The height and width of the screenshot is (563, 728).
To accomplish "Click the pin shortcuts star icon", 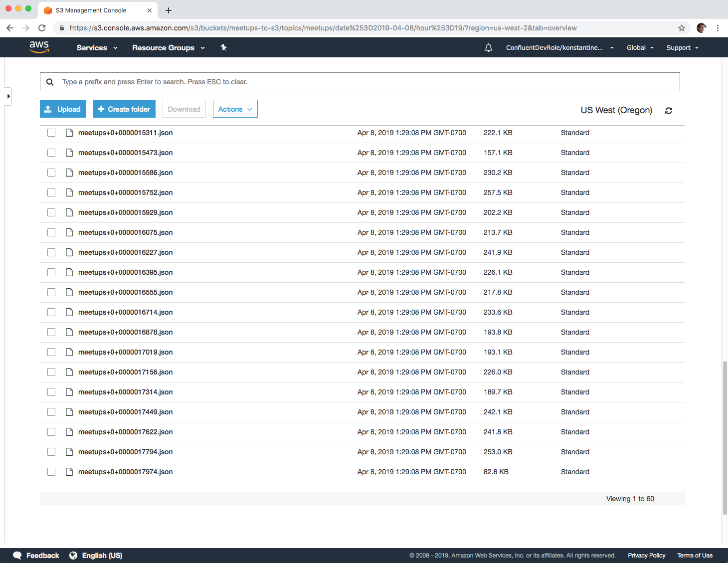I will point(223,47).
